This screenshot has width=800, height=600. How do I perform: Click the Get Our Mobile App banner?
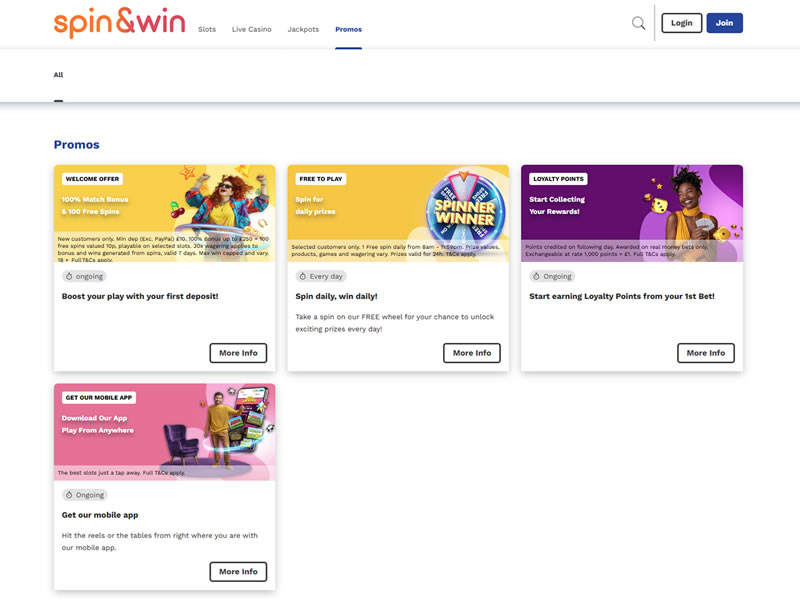point(164,431)
